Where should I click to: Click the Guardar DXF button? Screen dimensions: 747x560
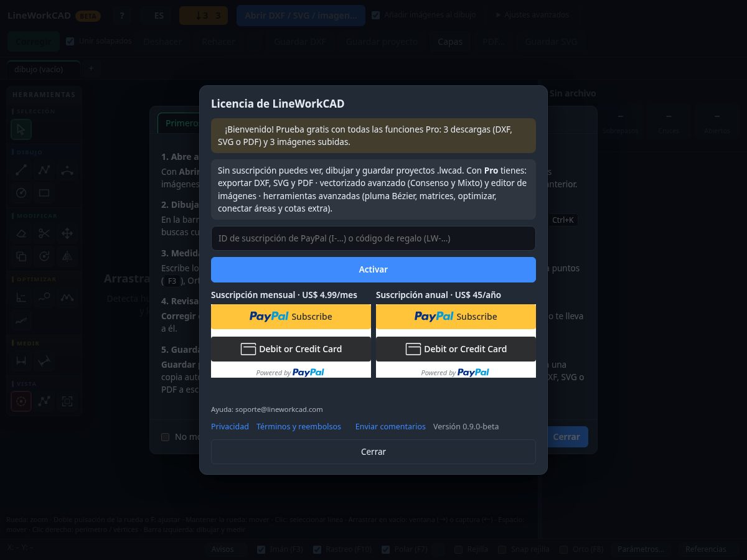[x=300, y=42]
